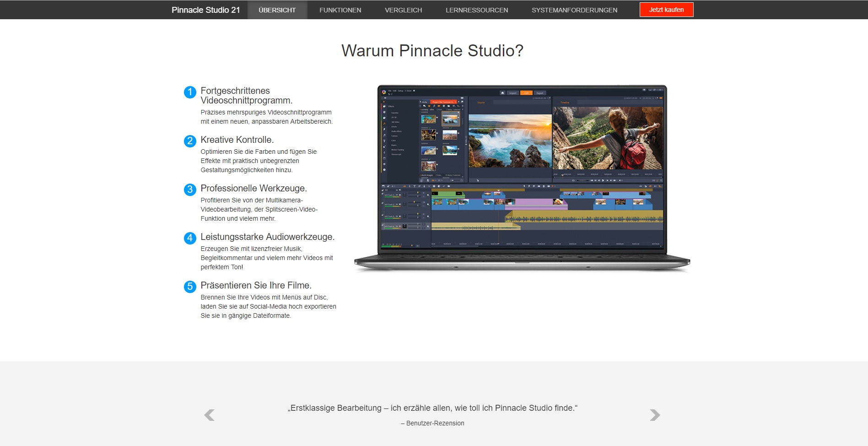Click the Home icon in laptop screenshot
This screenshot has height=446, width=868.
pyautogui.click(x=502, y=93)
